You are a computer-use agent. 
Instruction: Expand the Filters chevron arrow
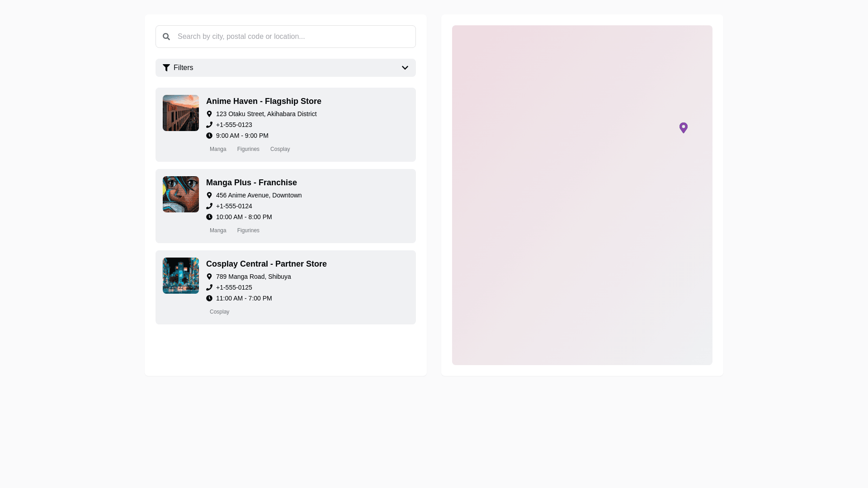click(x=405, y=68)
